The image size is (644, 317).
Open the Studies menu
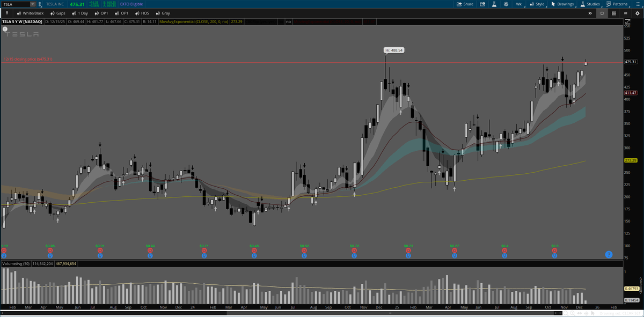[x=590, y=4]
